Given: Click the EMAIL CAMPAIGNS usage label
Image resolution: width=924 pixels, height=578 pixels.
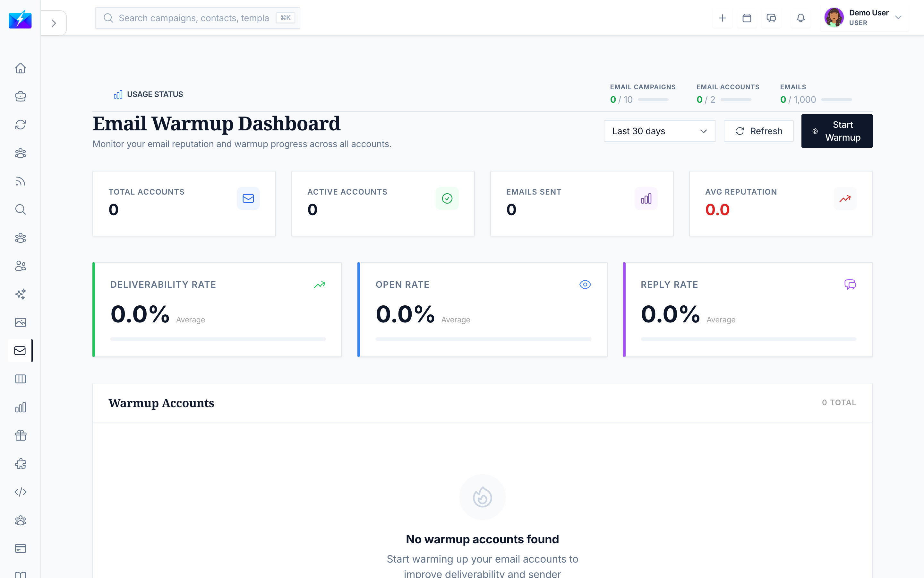Looking at the screenshot, I should coord(643,87).
